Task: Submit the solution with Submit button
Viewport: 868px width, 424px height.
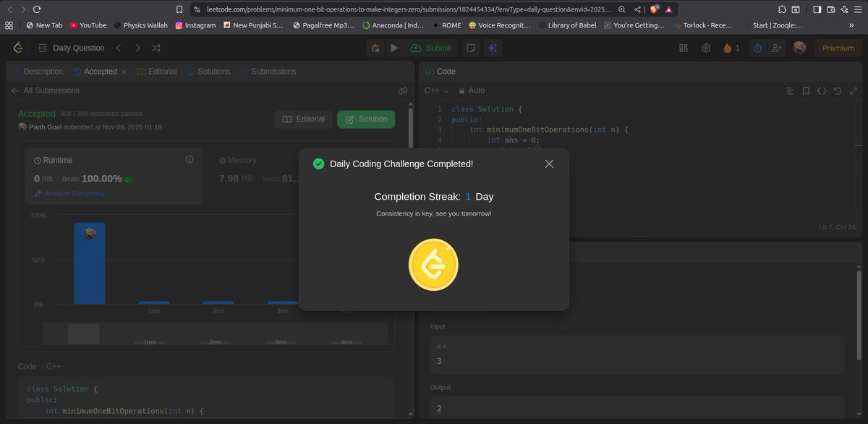Action: point(430,48)
